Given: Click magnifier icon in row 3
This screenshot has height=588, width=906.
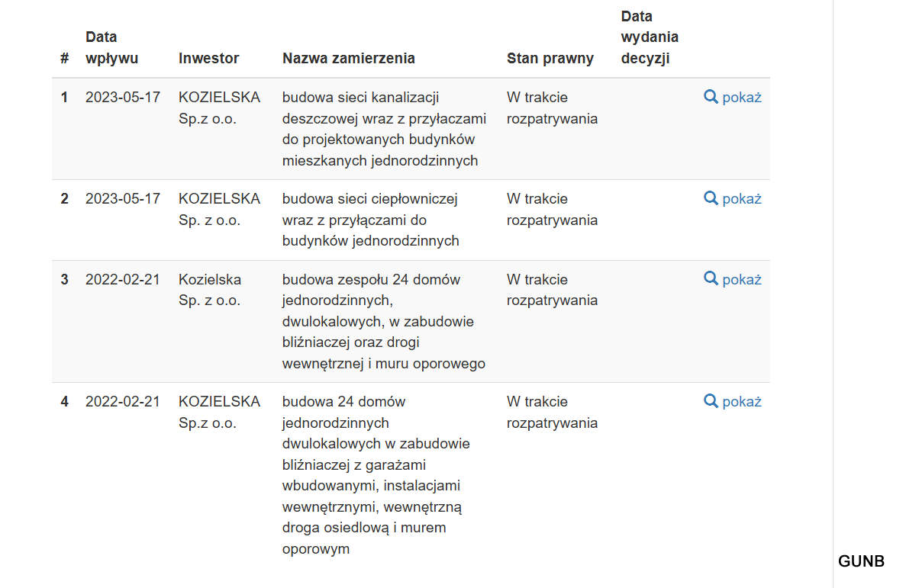Looking at the screenshot, I should (x=711, y=279).
